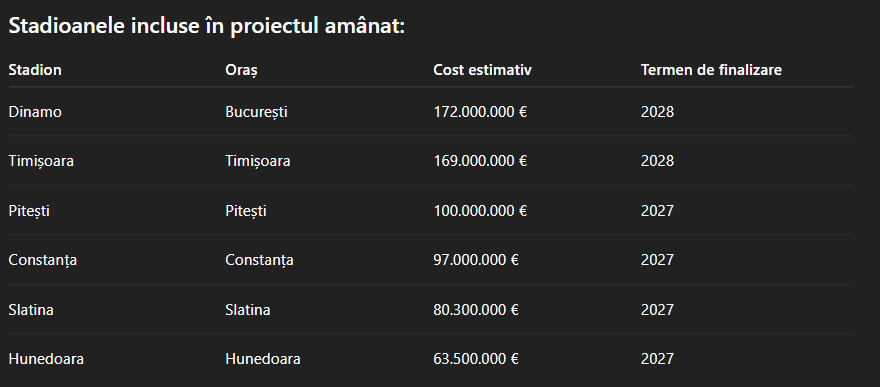This screenshot has height=387, width=880.
Task: Click the 2027 deadline in Hunedoara row
Action: (657, 359)
